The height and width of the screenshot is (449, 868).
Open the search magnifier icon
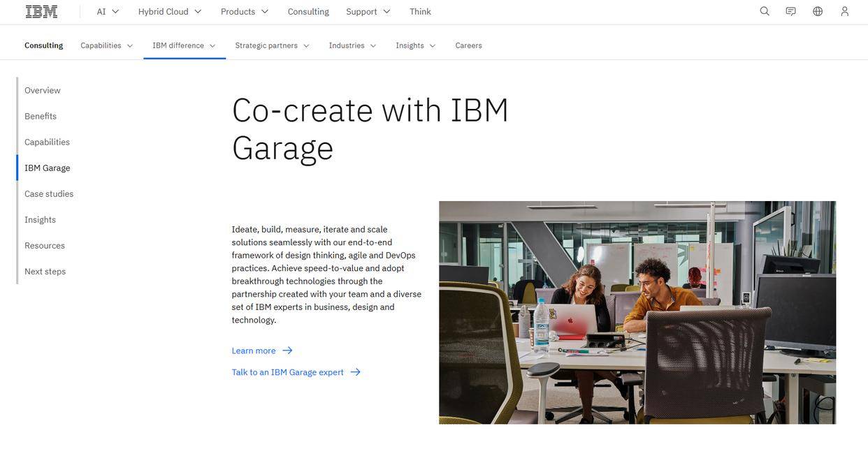click(x=765, y=11)
